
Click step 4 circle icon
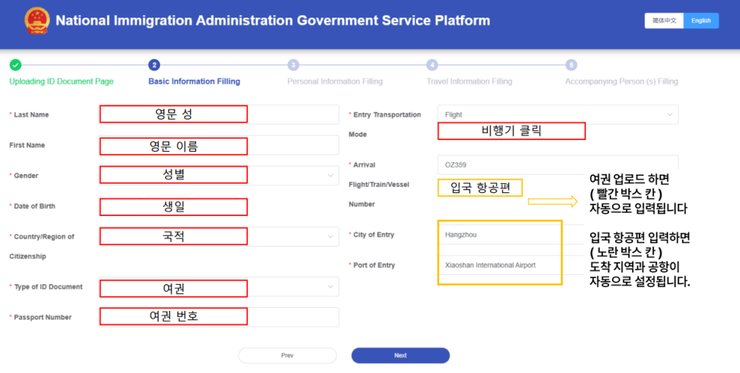tap(432, 65)
